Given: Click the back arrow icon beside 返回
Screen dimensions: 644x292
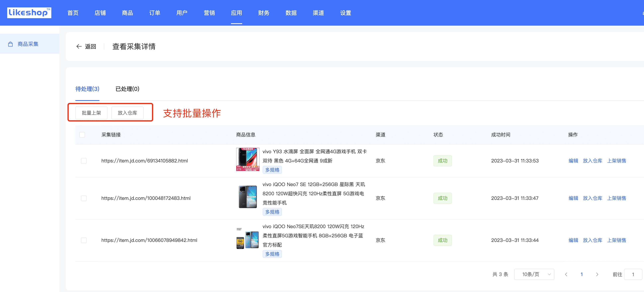Looking at the screenshot, I should pyautogui.click(x=79, y=46).
